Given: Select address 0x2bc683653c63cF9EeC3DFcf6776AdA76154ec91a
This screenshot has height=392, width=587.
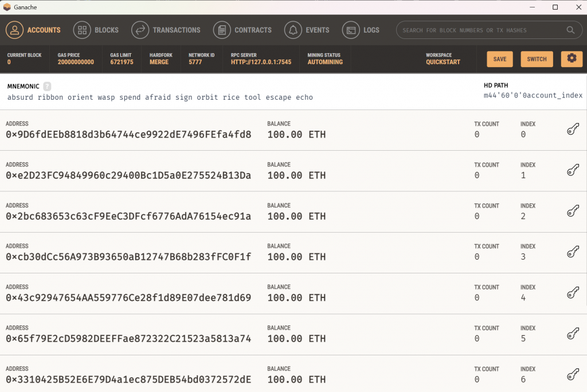Looking at the screenshot, I should (x=128, y=216).
